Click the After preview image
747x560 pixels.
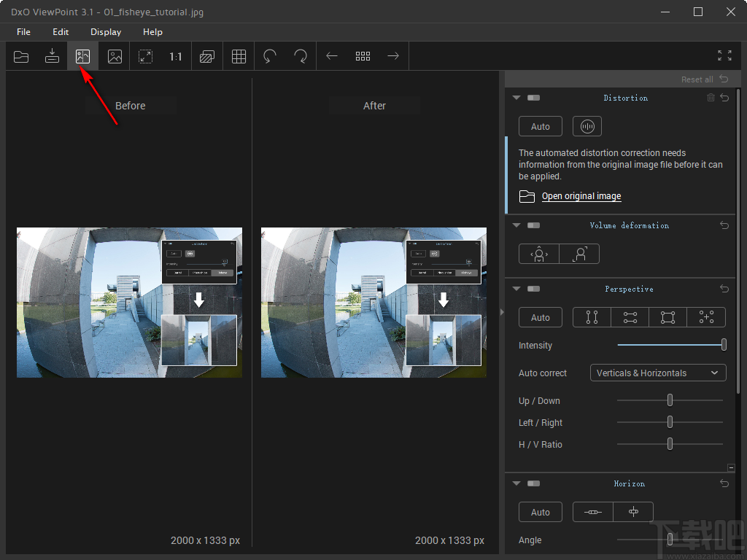click(x=373, y=303)
